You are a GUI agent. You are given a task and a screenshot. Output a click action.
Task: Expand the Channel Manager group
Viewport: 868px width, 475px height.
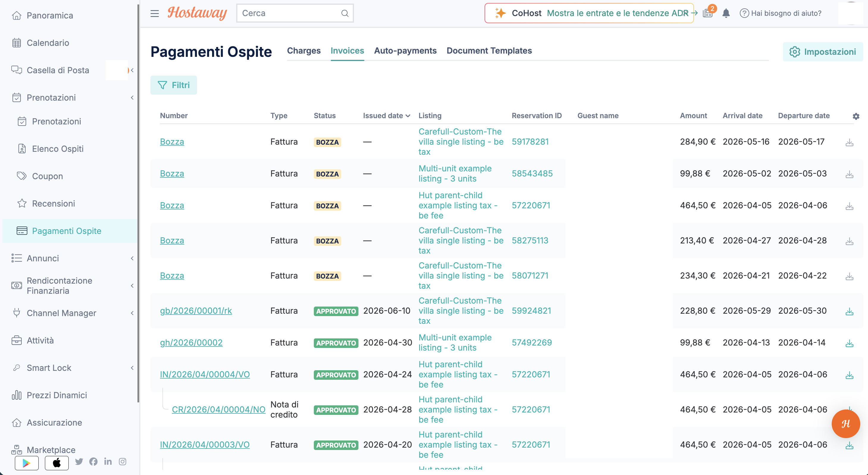[x=132, y=313]
